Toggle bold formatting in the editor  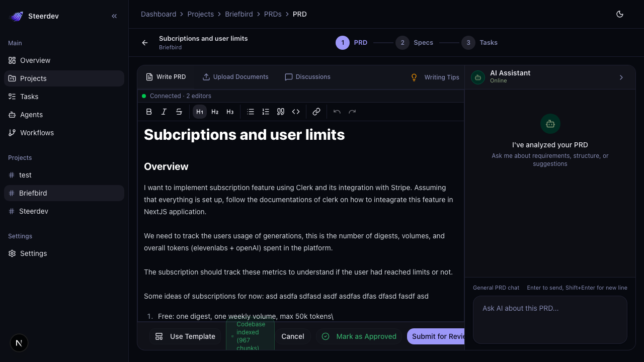tap(149, 111)
